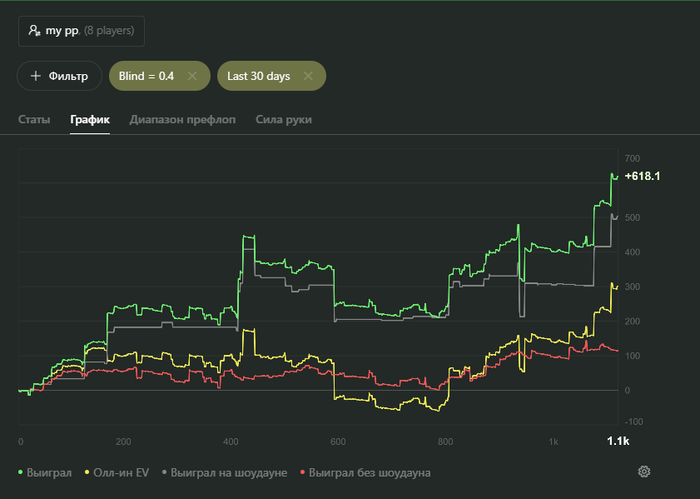Remove the Last 30 days filter
The image size is (700, 499).
pyautogui.click(x=308, y=76)
